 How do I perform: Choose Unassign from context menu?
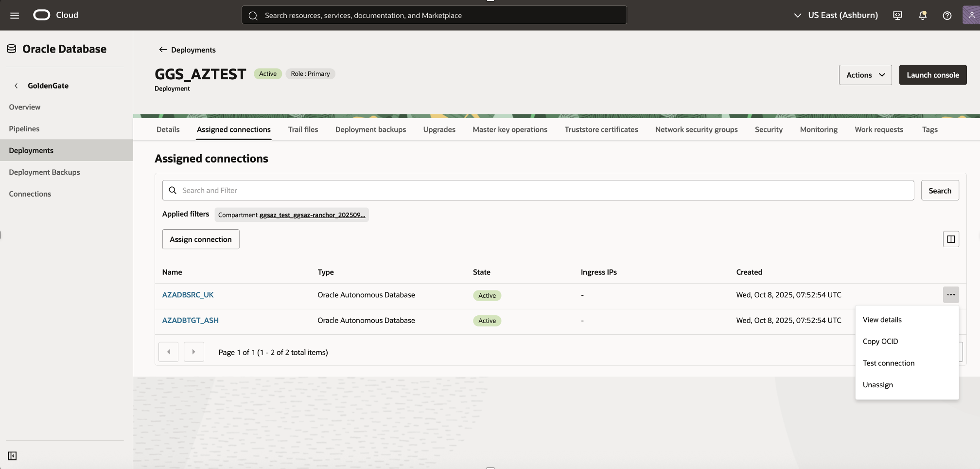click(907, 385)
